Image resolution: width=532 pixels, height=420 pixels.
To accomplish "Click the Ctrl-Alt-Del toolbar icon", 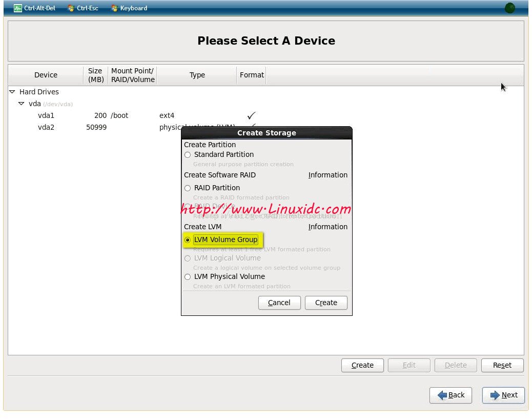I will click(x=18, y=8).
